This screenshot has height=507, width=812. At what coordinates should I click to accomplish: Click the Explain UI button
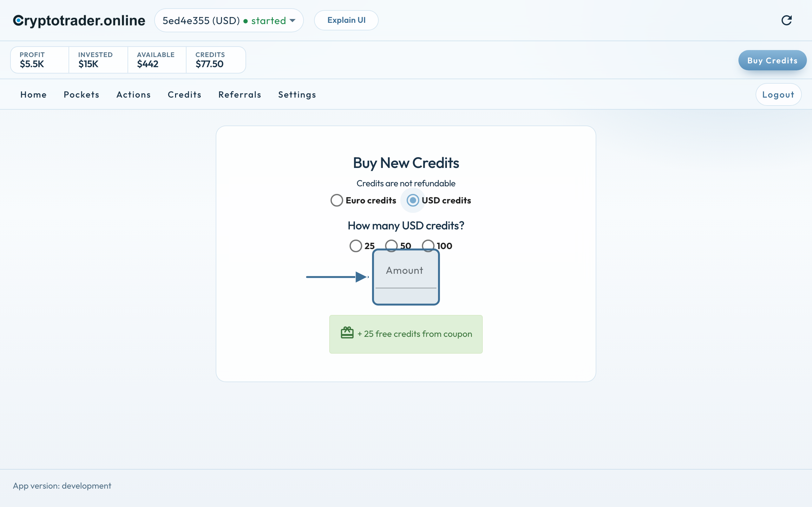click(346, 20)
